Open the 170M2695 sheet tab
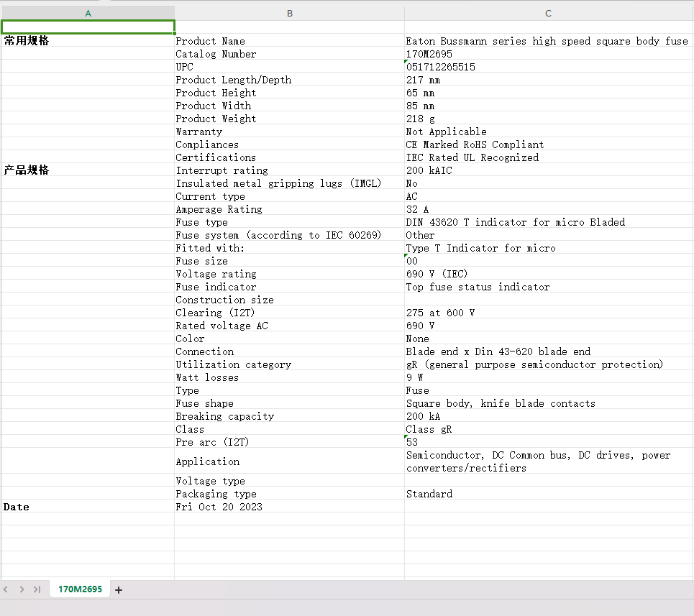The height and width of the screenshot is (616, 694). coord(80,589)
